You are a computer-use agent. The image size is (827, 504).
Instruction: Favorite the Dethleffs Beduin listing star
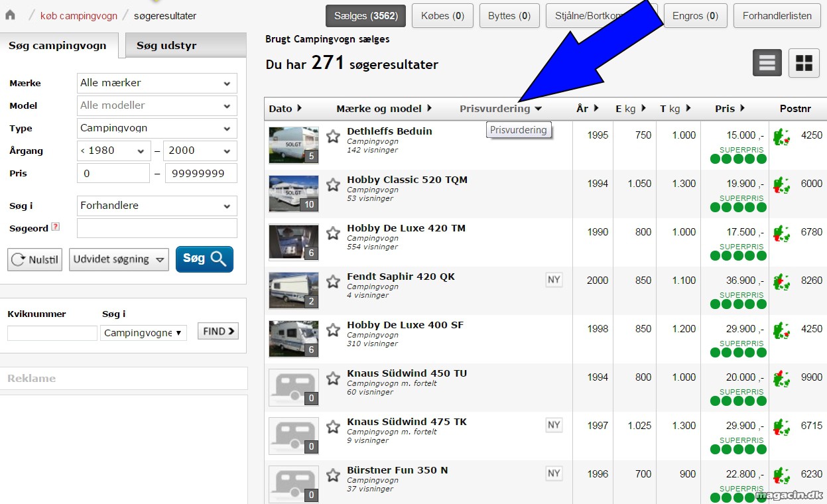[x=333, y=136]
